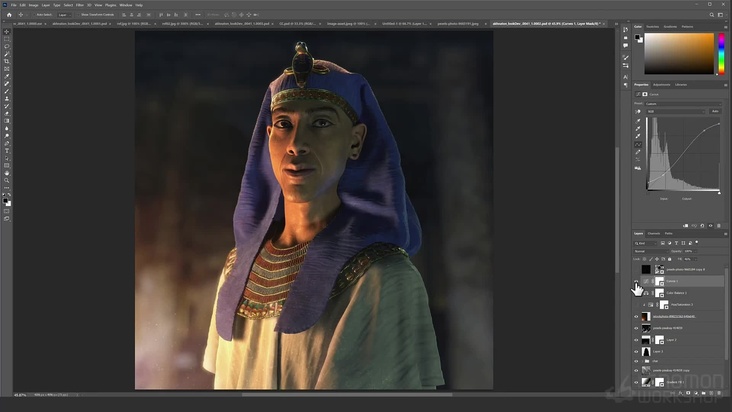Image resolution: width=732 pixels, height=412 pixels.
Task: Enable the Auto-Select checkbox
Action: [x=35, y=15]
